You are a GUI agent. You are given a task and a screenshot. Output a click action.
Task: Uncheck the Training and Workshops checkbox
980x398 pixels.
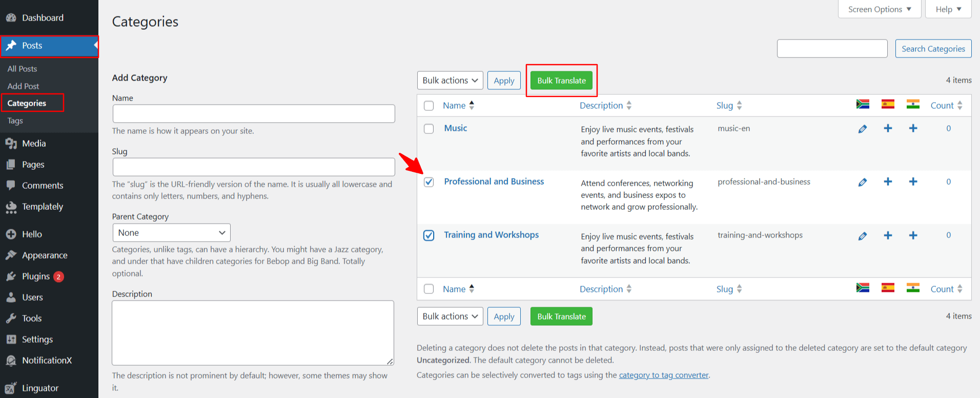(x=429, y=235)
